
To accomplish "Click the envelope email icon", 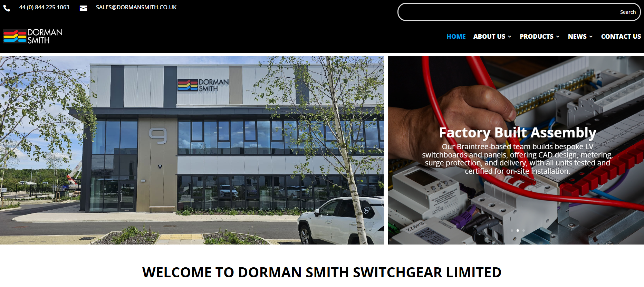I will [83, 8].
